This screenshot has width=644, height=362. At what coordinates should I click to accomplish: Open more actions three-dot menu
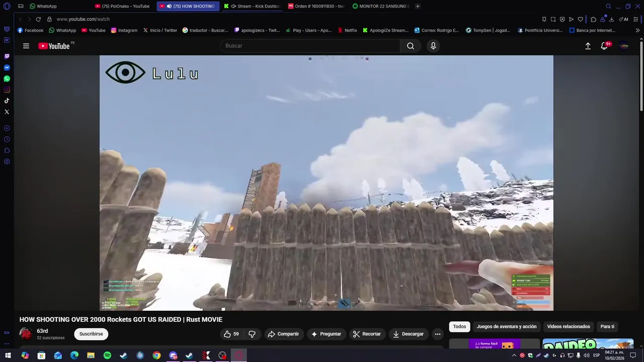[438, 334]
